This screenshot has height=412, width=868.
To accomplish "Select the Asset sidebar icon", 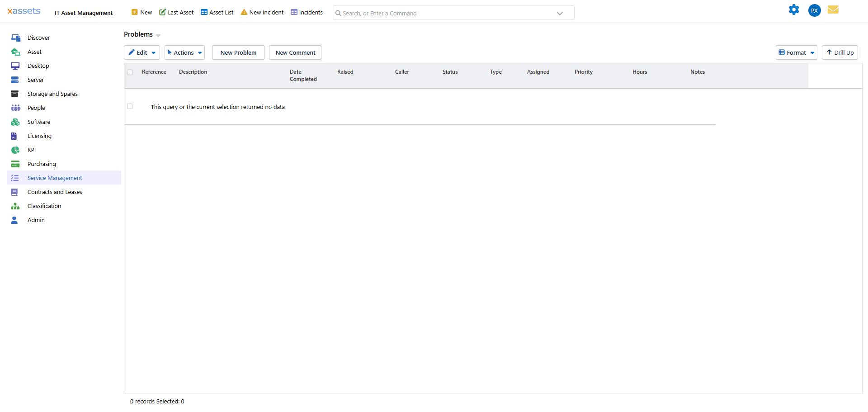I will [16, 52].
